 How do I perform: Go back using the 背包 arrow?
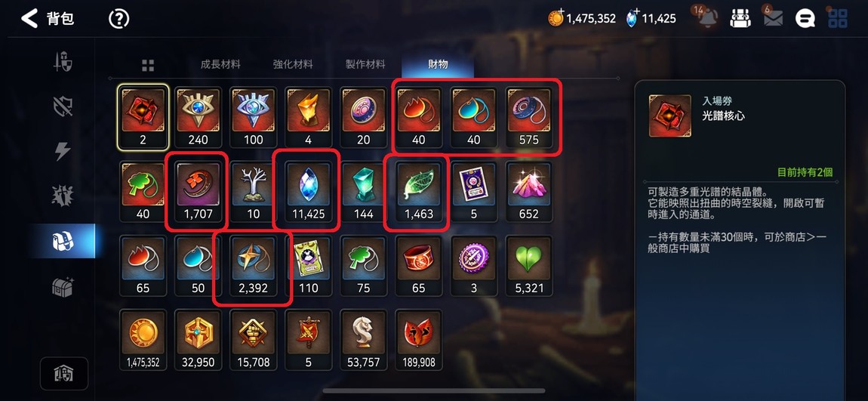tap(29, 18)
